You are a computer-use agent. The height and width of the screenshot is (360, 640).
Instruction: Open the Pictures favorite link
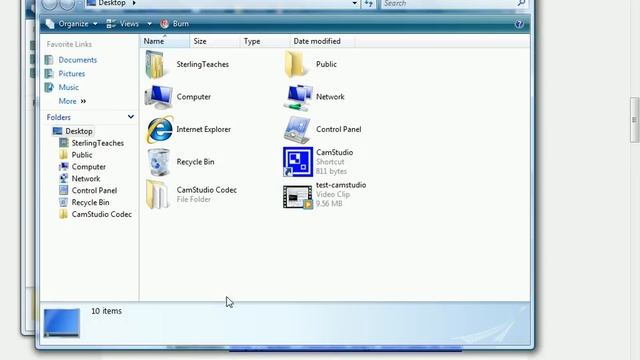72,74
